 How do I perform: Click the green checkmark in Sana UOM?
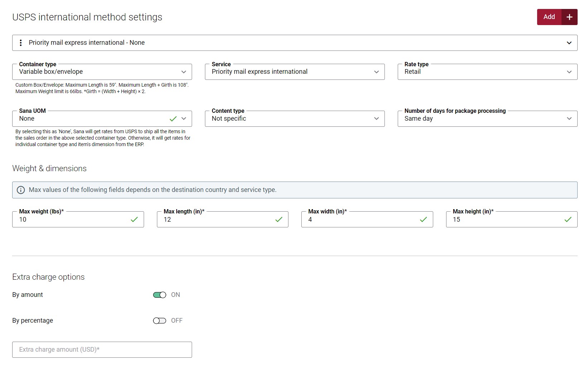click(x=173, y=119)
